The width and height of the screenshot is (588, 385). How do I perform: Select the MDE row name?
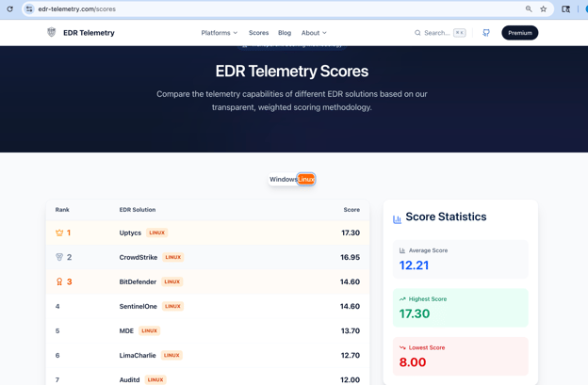pyautogui.click(x=126, y=330)
